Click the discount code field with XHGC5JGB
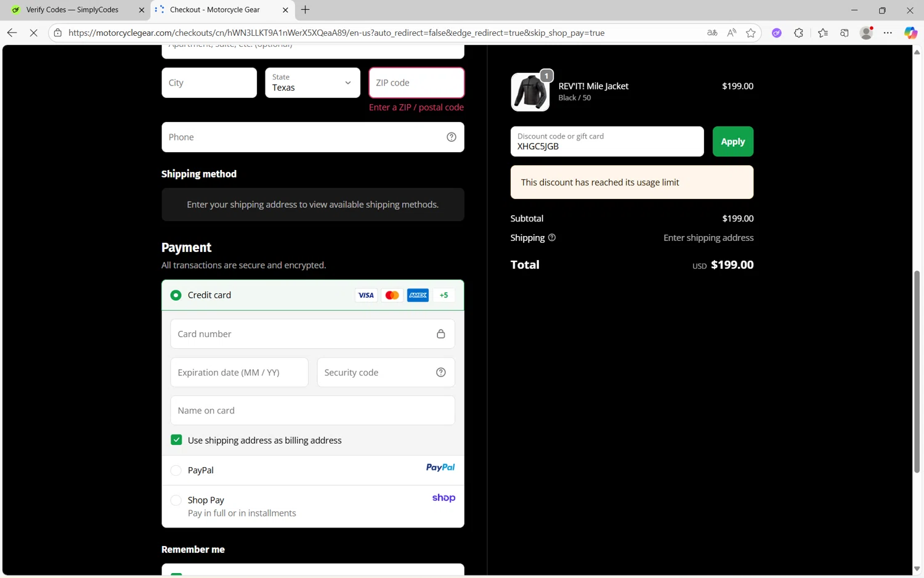The height and width of the screenshot is (578, 924). tap(607, 142)
